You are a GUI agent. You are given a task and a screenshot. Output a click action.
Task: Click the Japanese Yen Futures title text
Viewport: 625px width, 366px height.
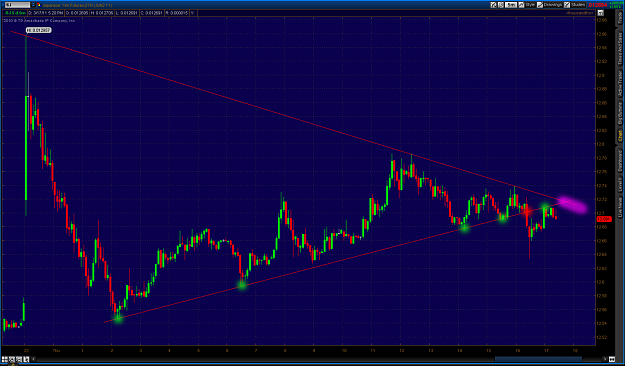coord(77,5)
